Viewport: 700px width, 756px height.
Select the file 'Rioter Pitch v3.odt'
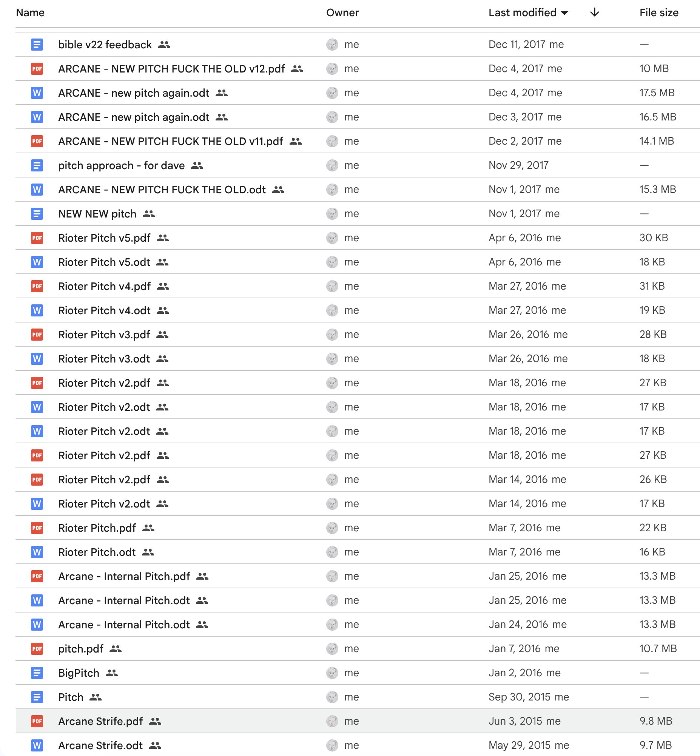[104, 359]
